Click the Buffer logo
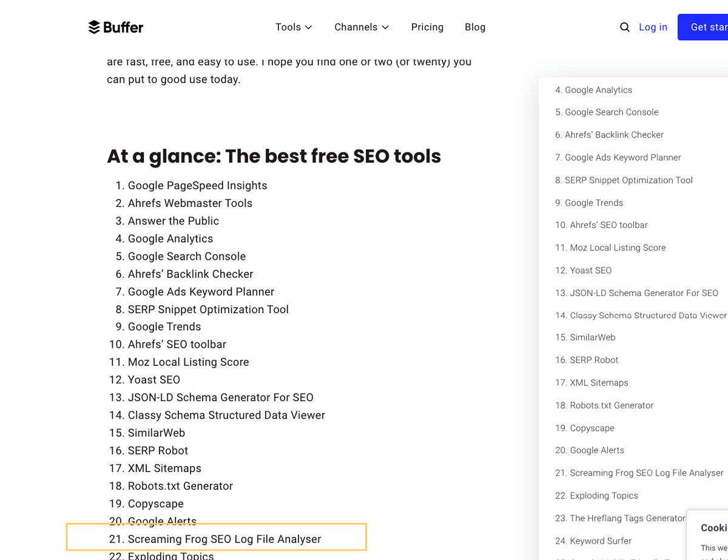728x560 pixels. [116, 27]
